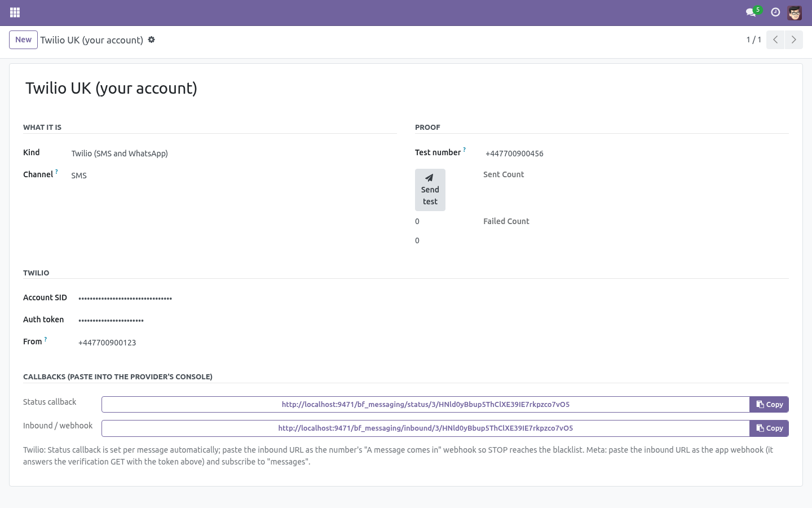Click the WHAT IT IS section heading

42,127
